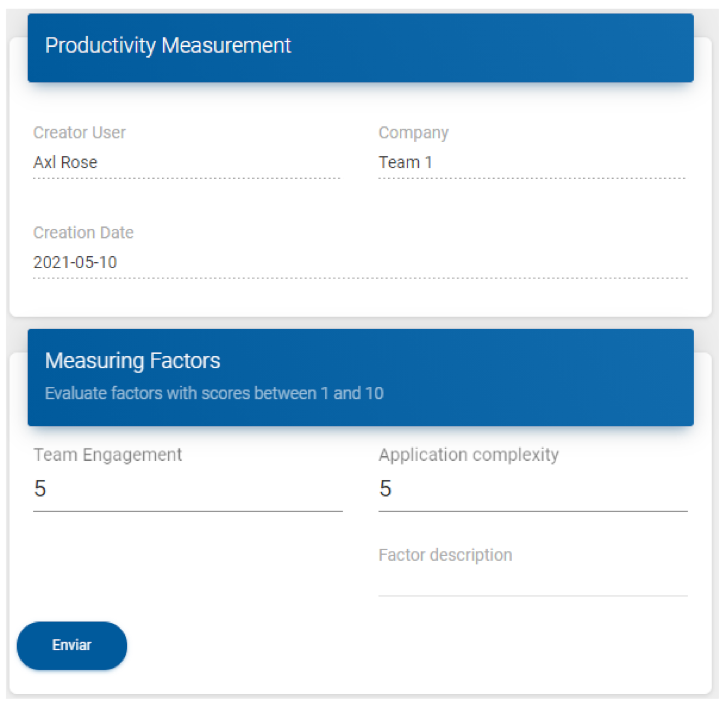Click the Company label
728x705 pixels.
click(414, 133)
